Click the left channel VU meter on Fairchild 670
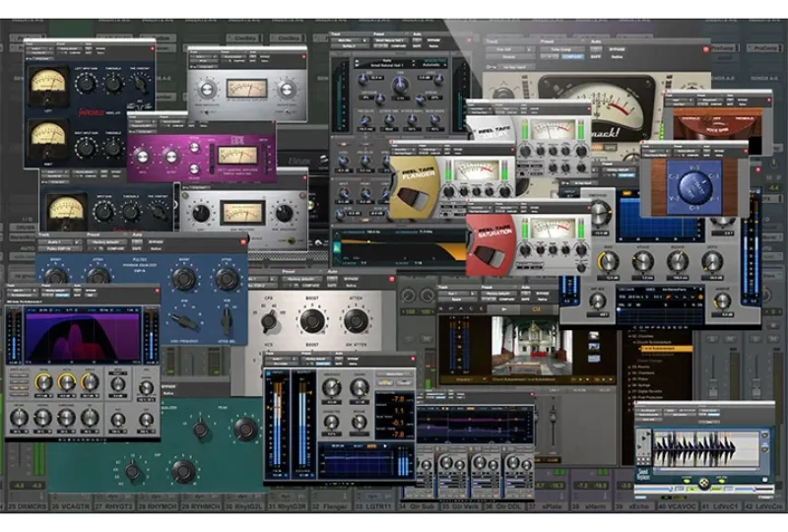Viewport: 788px width, 532px height. (47, 86)
